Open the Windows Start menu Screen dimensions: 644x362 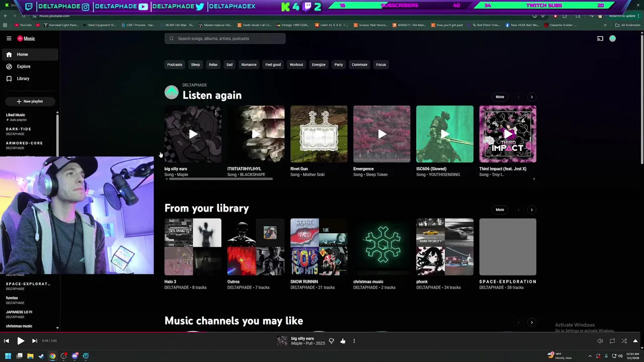point(8,356)
